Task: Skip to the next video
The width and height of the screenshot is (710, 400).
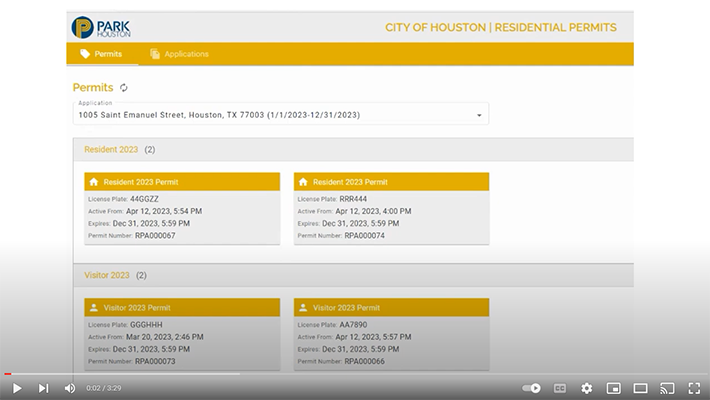Action: click(x=43, y=388)
